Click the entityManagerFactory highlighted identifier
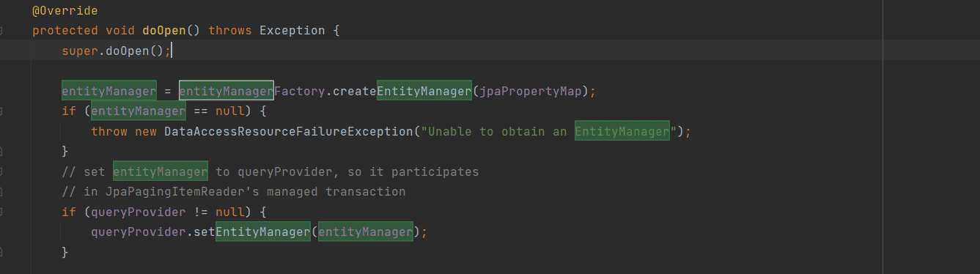This screenshot has width=980, height=274. coord(251,92)
